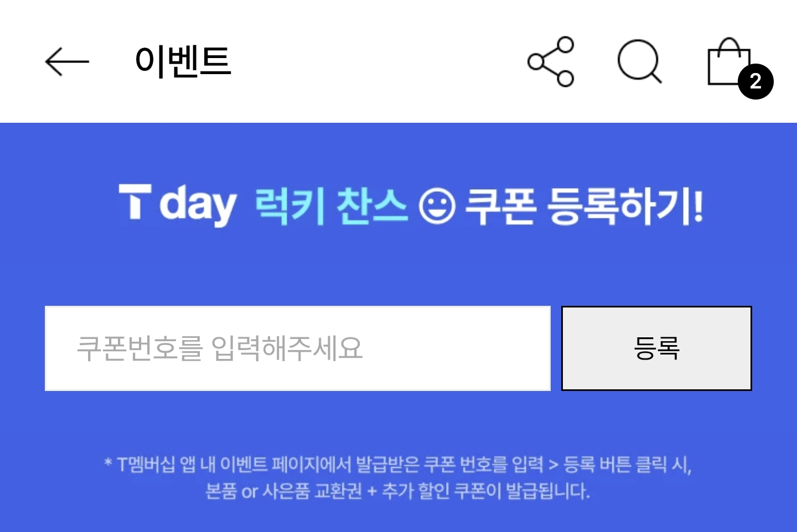Click the cart badge showing 2 items
Image resolution: width=797 pixels, height=532 pixels.
click(755, 81)
